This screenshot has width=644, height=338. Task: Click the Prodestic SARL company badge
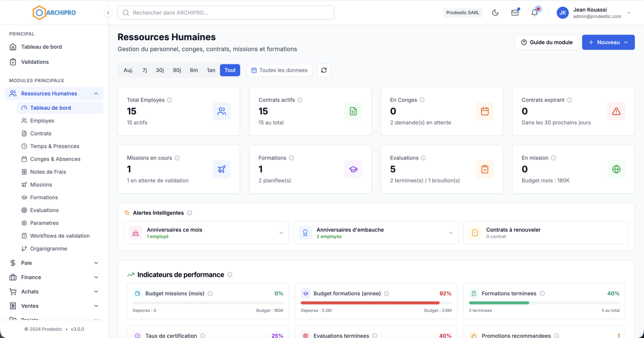(x=463, y=13)
